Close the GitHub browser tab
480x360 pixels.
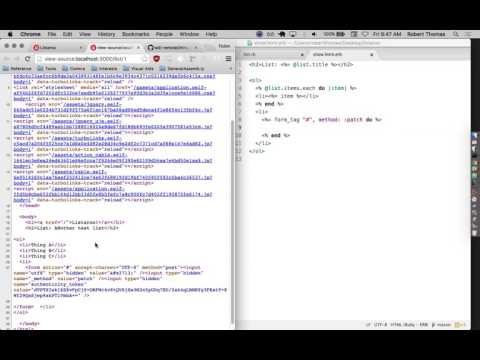click(196, 48)
